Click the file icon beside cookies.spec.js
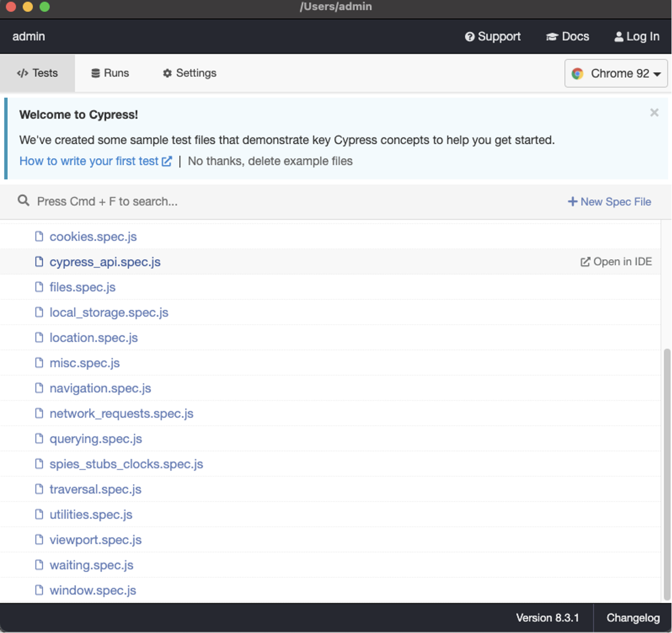Viewport: 672px width, 633px height. 39,236
